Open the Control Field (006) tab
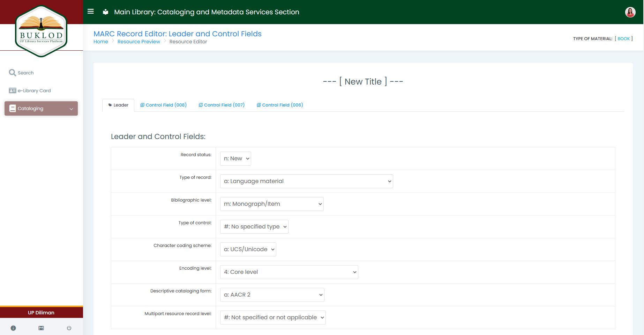Image resolution: width=644 pixels, height=335 pixels. pyautogui.click(x=279, y=105)
